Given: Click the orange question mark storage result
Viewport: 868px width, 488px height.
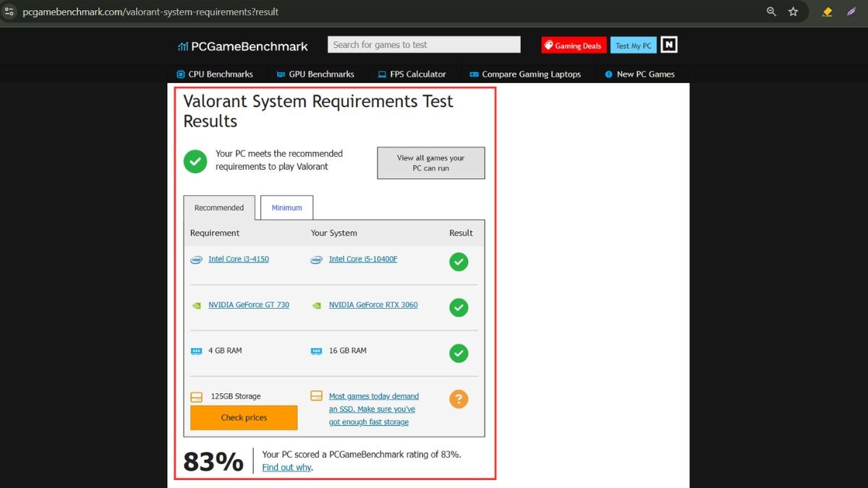Looking at the screenshot, I should pos(459,399).
